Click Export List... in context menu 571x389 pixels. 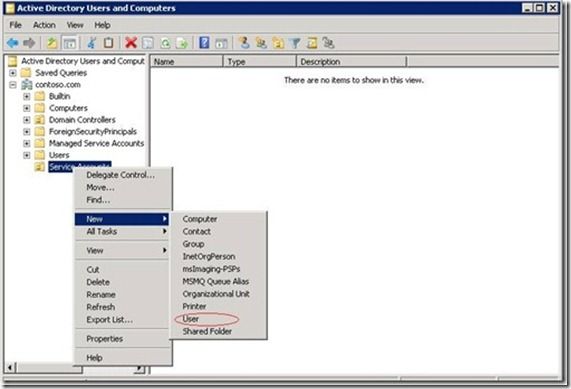(122, 320)
